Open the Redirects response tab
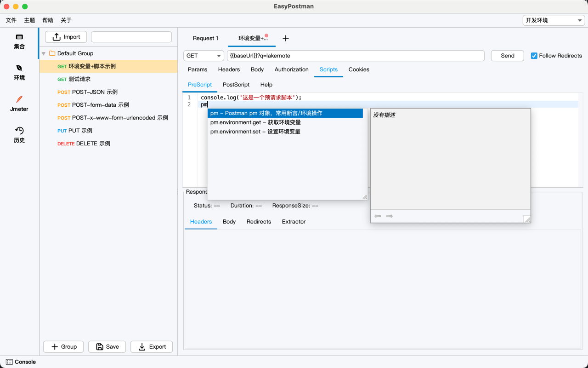 pos(259,222)
